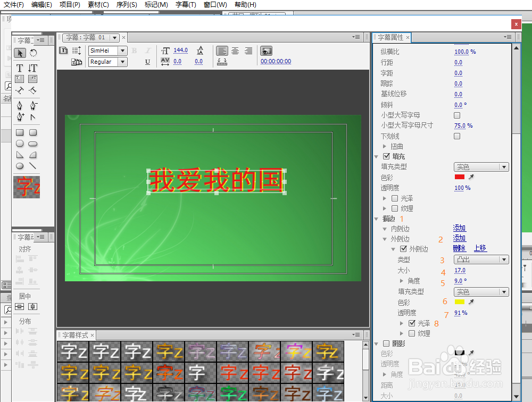The width and height of the screenshot is (532, 402).
Task: Select the horizontal Type tool
Action: coord(20,68)
